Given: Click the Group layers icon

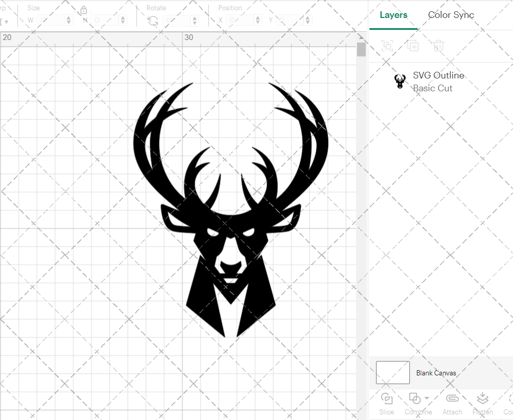Looking at the screenshot, I should pos(388,46).
